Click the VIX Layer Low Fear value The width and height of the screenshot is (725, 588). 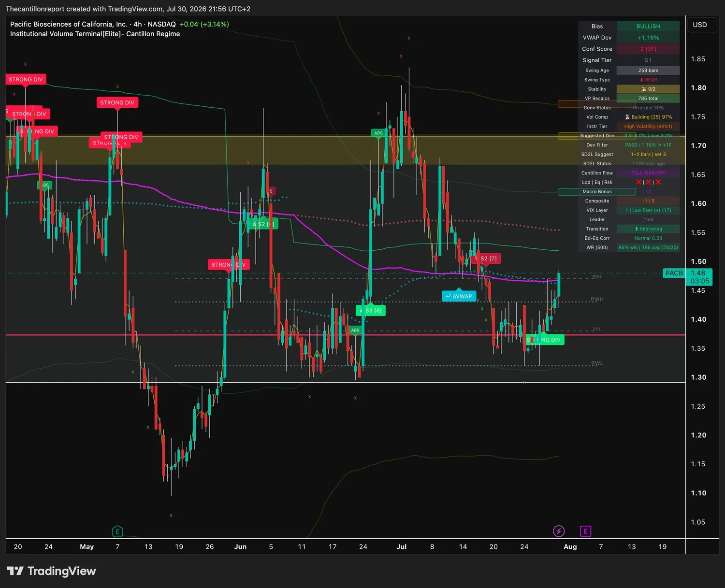point(648,210)
